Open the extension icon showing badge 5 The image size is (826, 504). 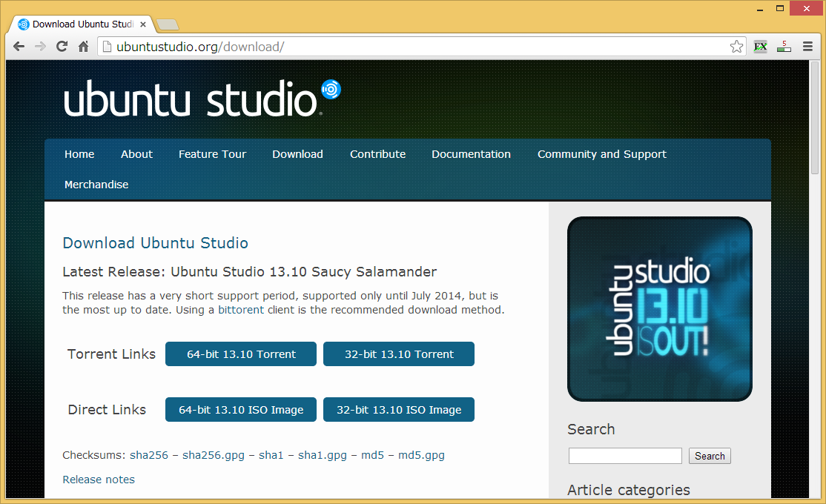point(784,47)
